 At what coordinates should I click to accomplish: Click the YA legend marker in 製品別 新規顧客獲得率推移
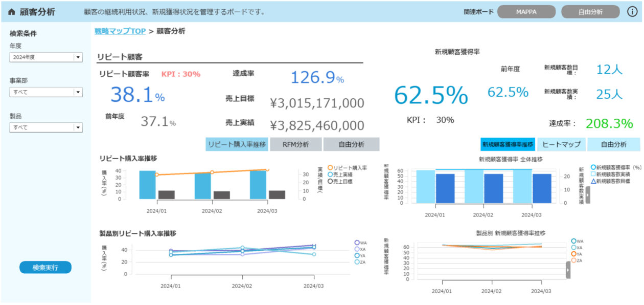573,254
